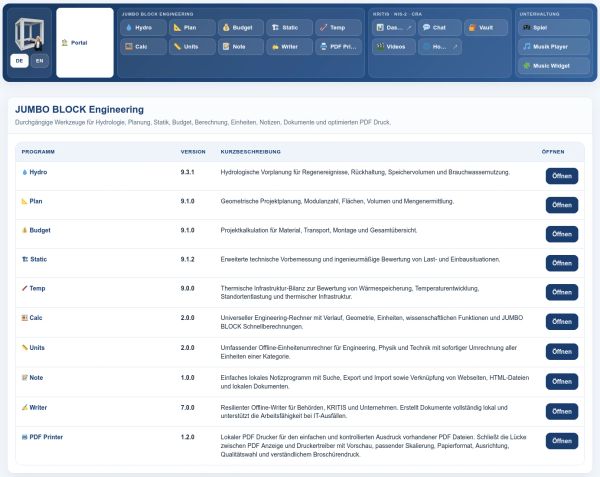Click the JUMBO BLOCK logo image in the header
Image resolution: width=600 pixels, height=477 pixels.
point(29,35)
